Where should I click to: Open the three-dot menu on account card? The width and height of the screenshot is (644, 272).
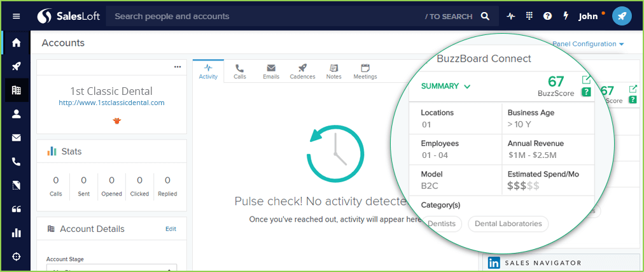(178, 66)
